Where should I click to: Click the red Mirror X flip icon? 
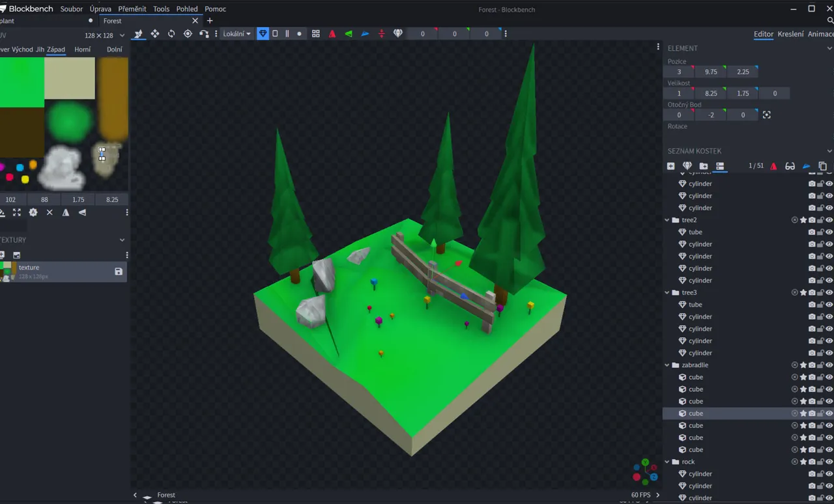click(x=332, y=34)
